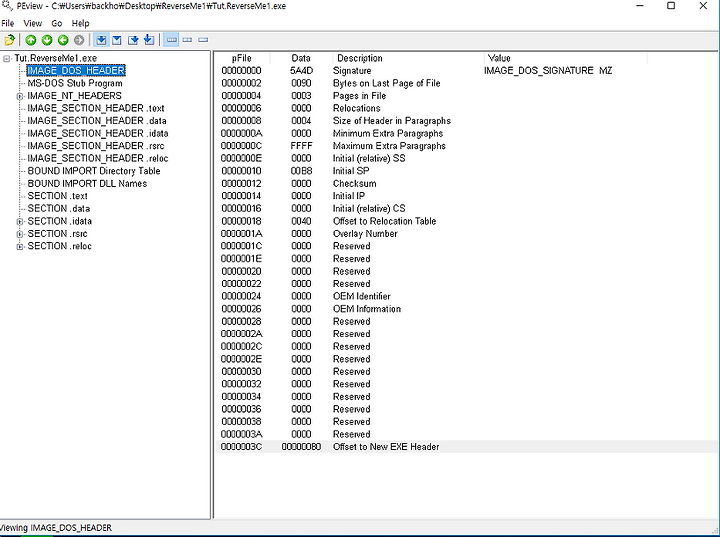Select IMAGE_SECTION_HEADER .rsrc item

click(96, 146)
